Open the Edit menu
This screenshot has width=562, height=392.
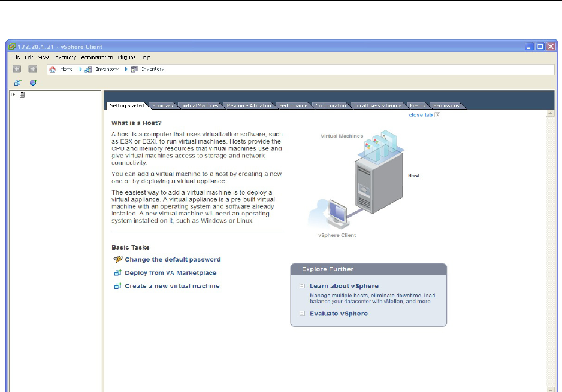coord(29,57)
